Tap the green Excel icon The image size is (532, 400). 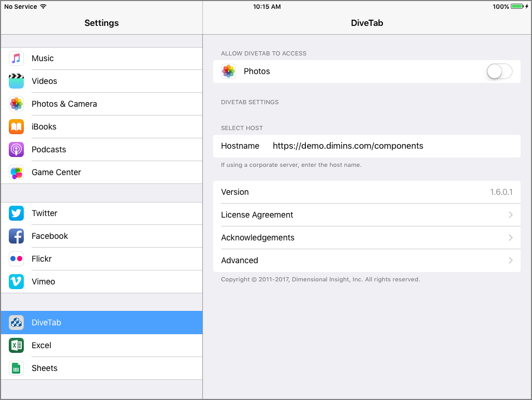[16, 345]
